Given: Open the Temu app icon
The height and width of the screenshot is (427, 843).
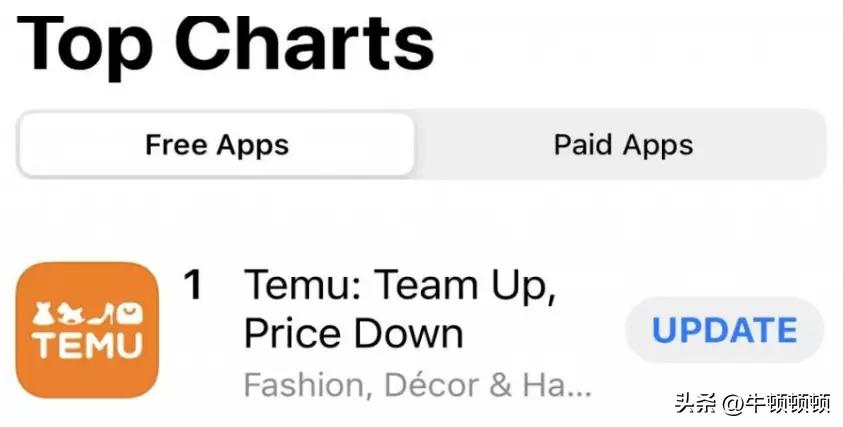Looking at the screenshot, I should coord(87,330).
